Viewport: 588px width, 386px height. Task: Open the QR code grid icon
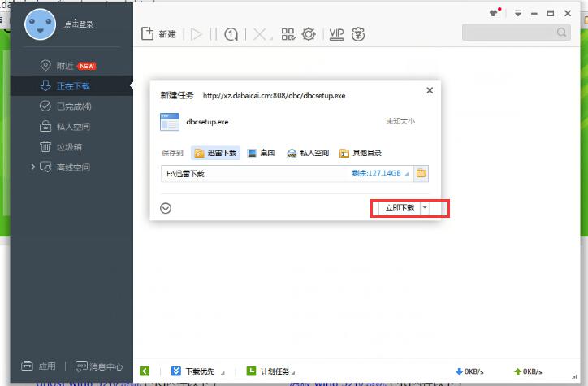coord(288,34)
